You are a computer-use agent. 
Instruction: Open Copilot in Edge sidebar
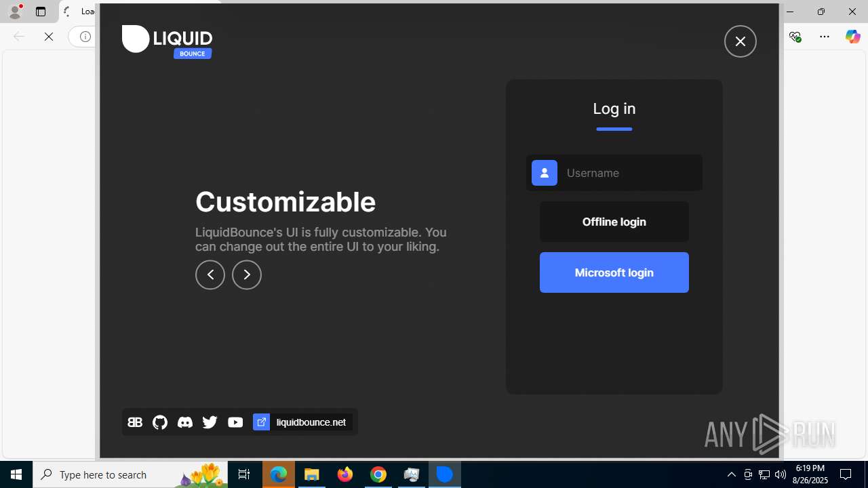(x=852, y=37)
